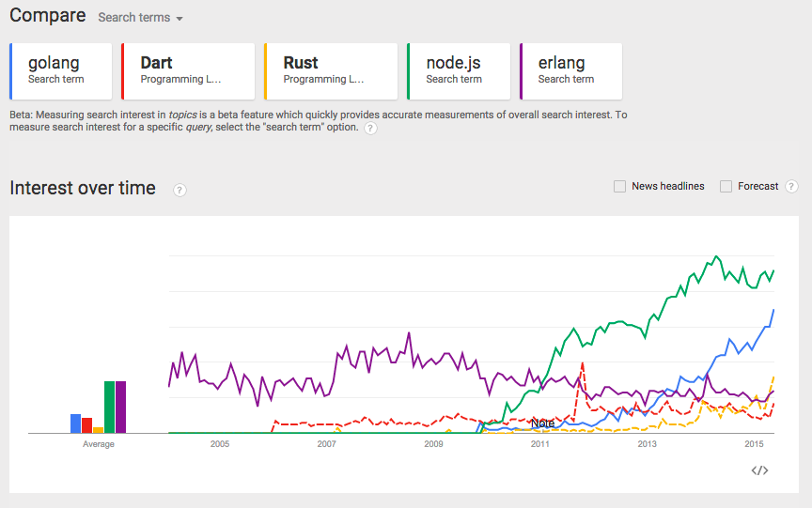Click the Note marker on the chart

(x=542, y=423)
